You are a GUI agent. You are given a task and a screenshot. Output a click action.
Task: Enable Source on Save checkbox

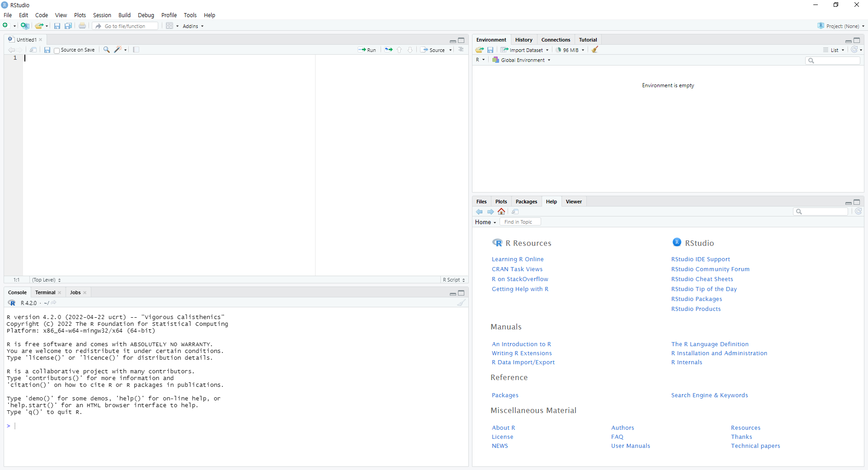coord(57,50)
